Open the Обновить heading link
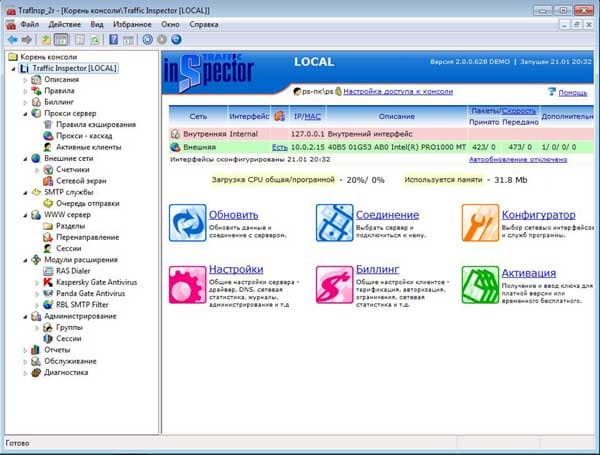Viewport: 600px width, 455px height. pyautogui.click(x=233, y=215)
